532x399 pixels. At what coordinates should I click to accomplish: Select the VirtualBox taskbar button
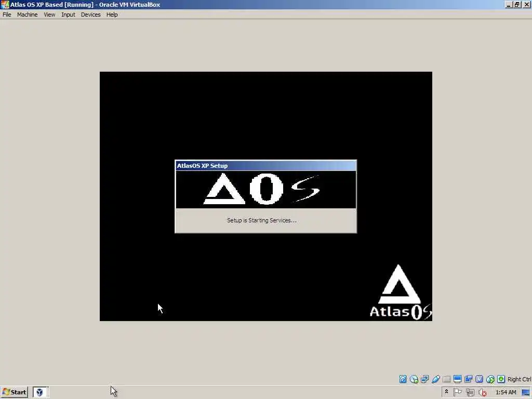tap(41, 392)
